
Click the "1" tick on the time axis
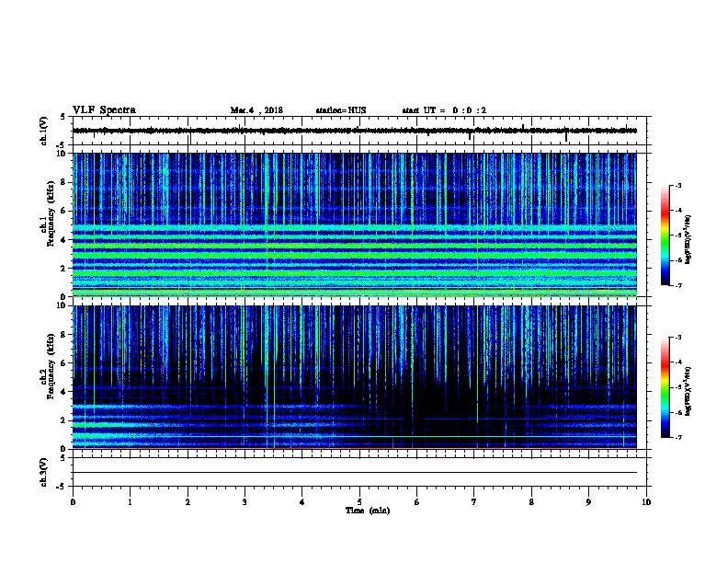130,502
